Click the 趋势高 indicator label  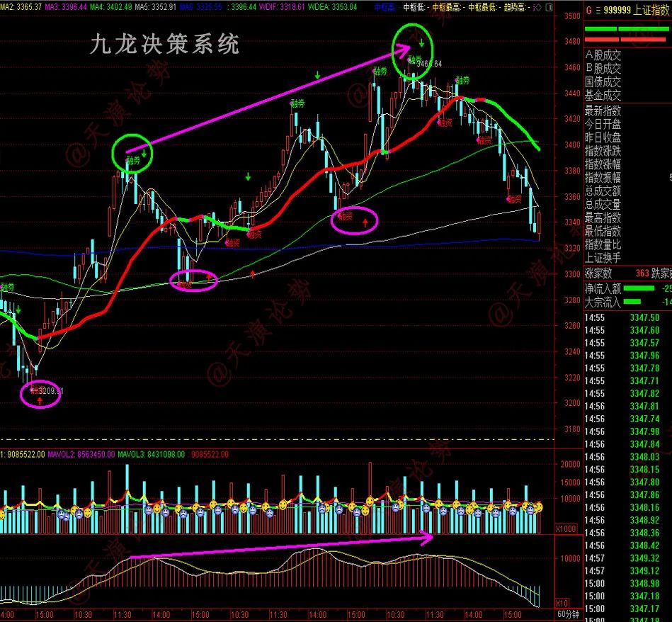pyautogui.click(x=516, y=7)
